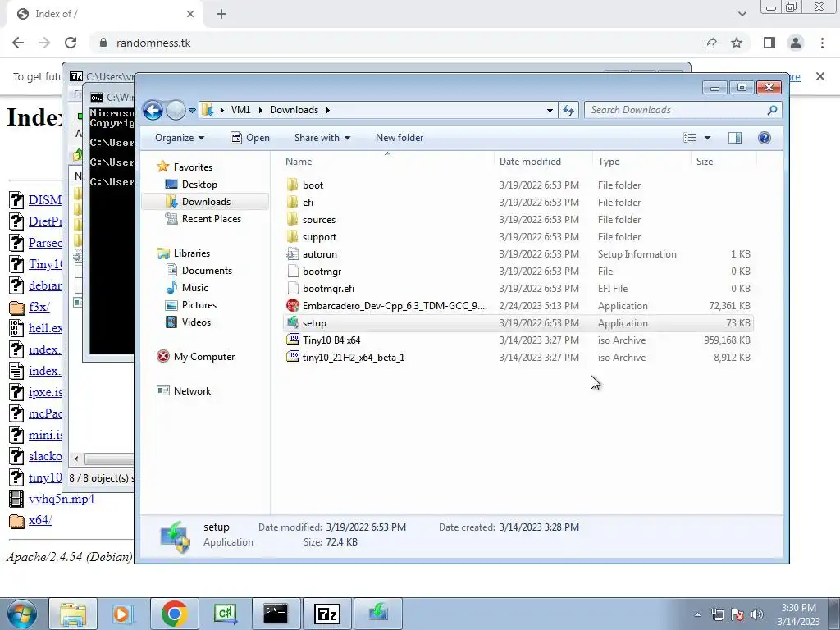The width and height of the screenshot is (840, 630).
Task: Click the Chrome bookmark star icon
Action: pyautogui.click(x=737, y=43)
